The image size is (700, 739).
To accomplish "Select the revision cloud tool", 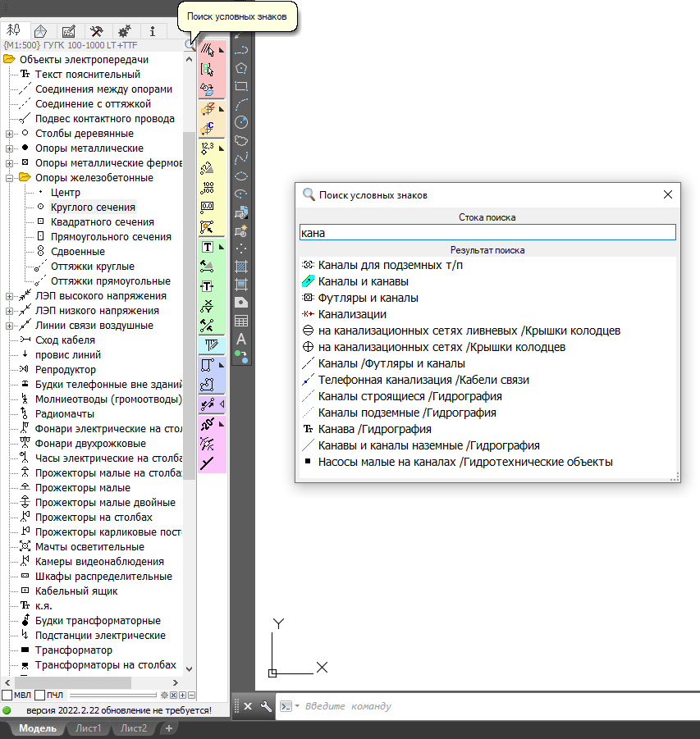I will (x=241, y=141).
